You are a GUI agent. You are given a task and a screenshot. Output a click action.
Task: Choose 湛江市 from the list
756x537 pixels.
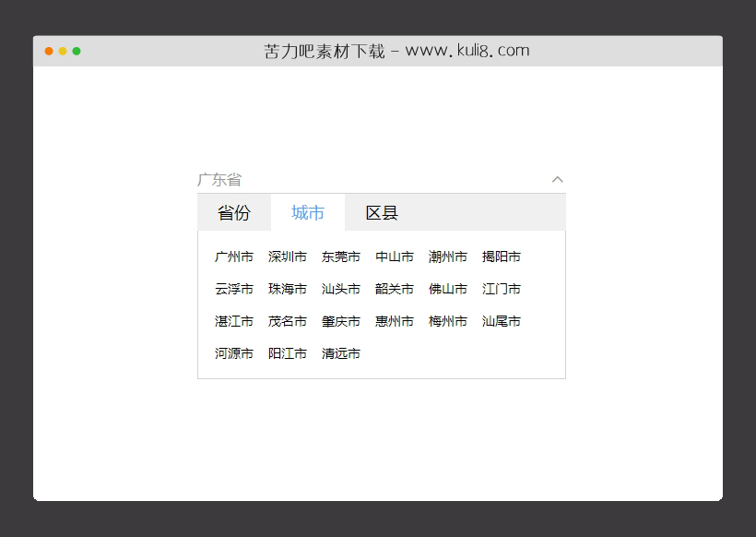(x=233, y=321)
